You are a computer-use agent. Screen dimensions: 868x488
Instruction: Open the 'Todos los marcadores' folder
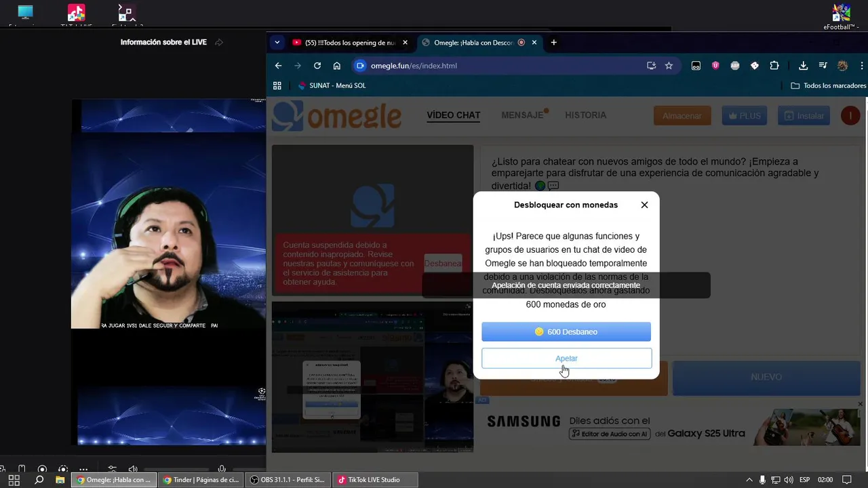pyautogui.click(x=828, y=85)
